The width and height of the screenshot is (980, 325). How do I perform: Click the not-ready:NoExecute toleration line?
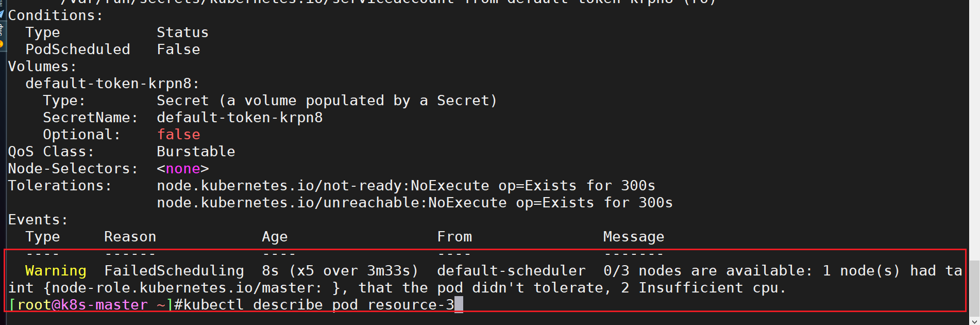tap(406, 185)
